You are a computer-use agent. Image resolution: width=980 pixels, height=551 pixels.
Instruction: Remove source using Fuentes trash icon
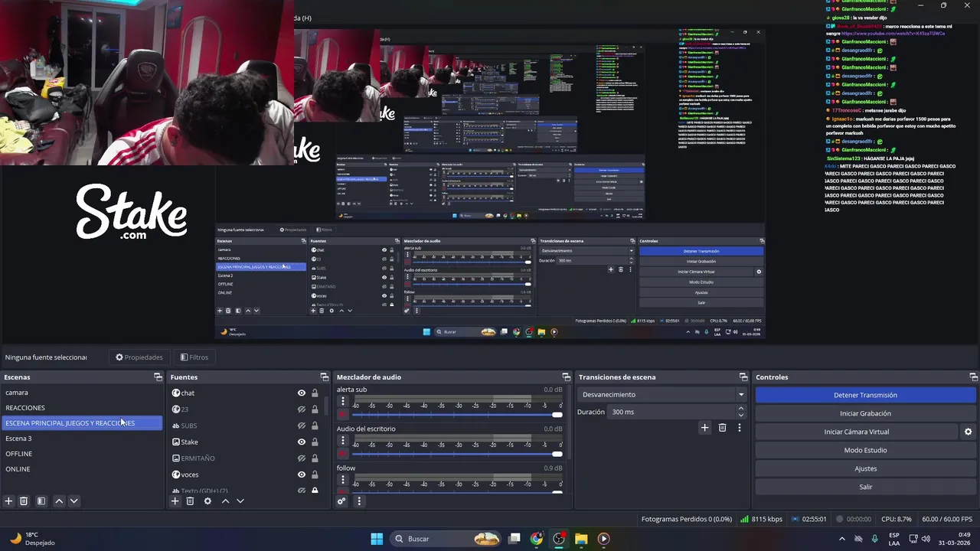[x=190, y=501]
